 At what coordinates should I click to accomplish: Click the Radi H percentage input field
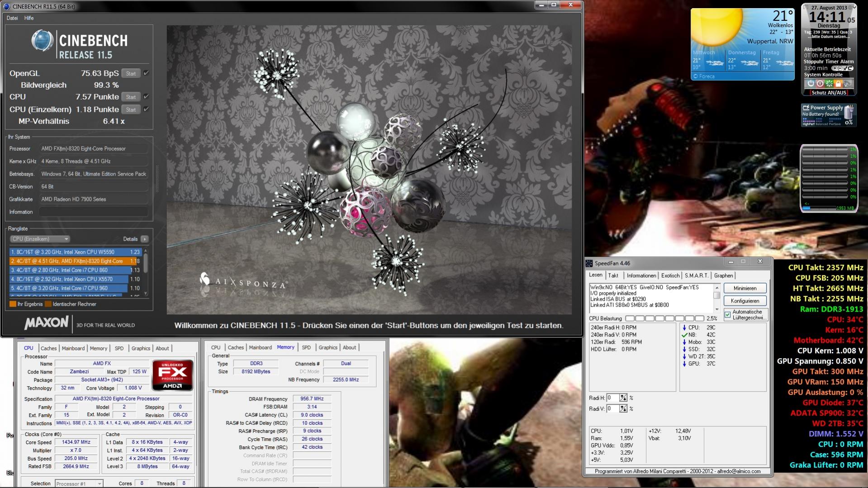tap(613, 398)
